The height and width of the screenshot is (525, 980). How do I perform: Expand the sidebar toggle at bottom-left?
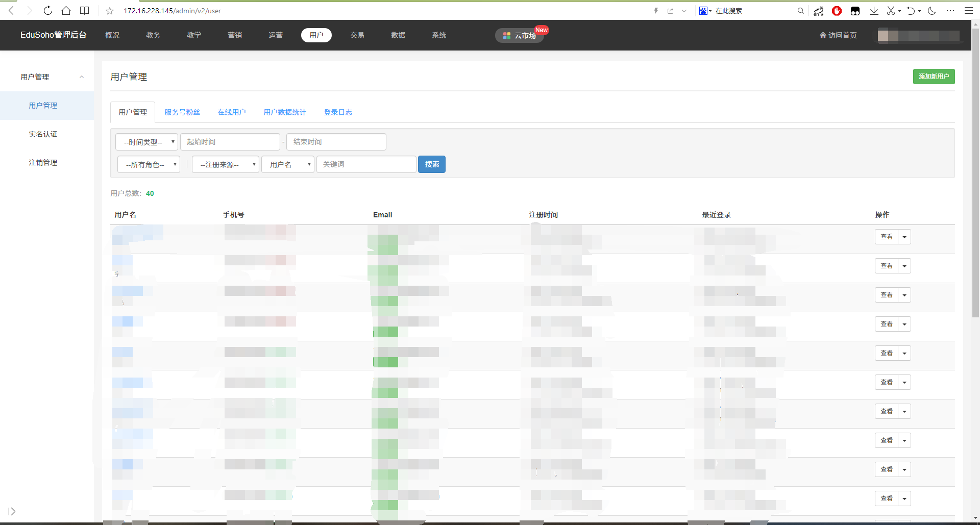point(12,511)
